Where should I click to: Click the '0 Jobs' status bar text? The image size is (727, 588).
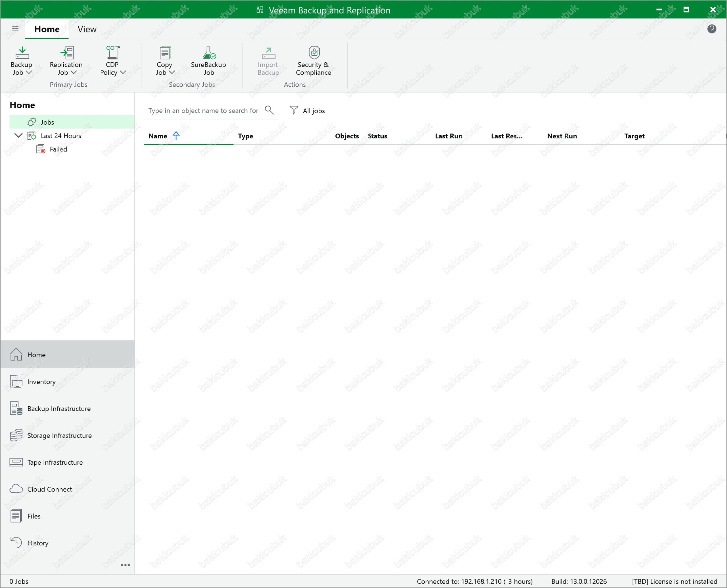click(x=19, y=581)
